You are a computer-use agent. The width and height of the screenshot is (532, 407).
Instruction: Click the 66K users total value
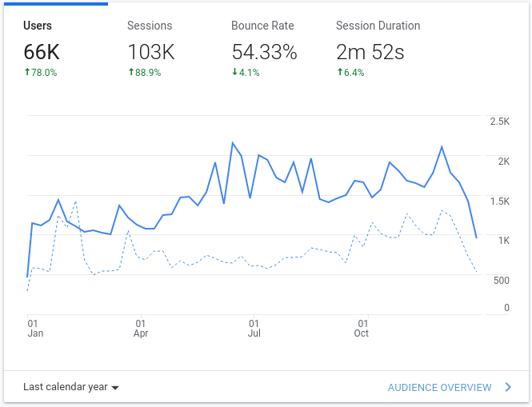pos(42,53)
